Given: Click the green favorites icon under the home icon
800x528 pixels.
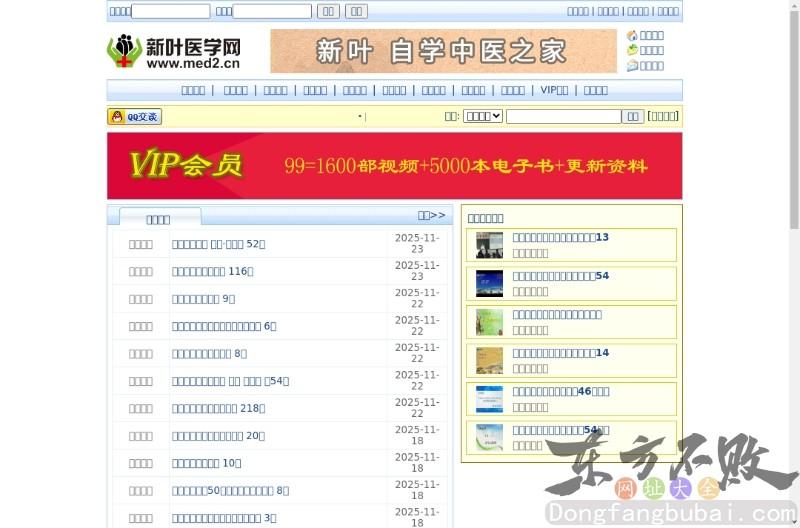Looking at the screenshot, I should [x=632, y=50].
